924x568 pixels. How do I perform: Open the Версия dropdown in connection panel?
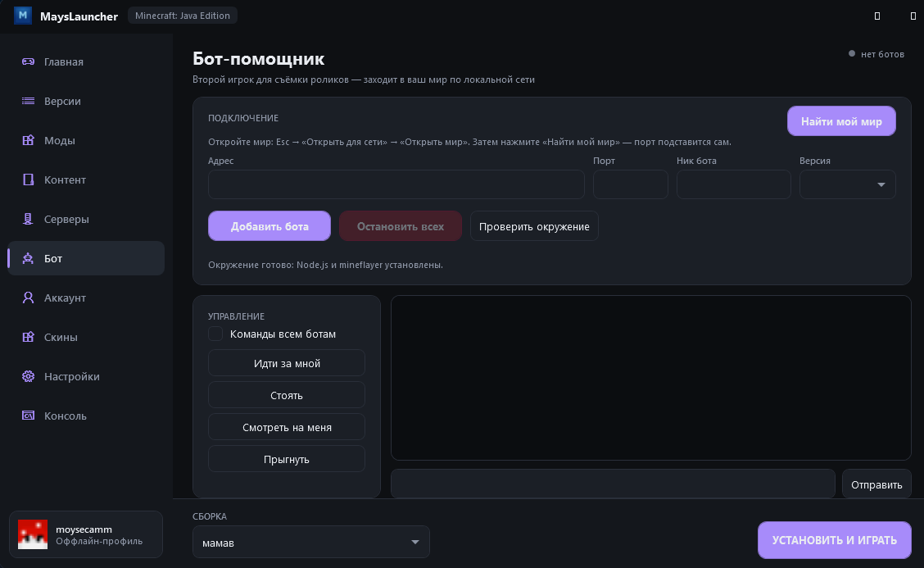click(x=847, y=184)
